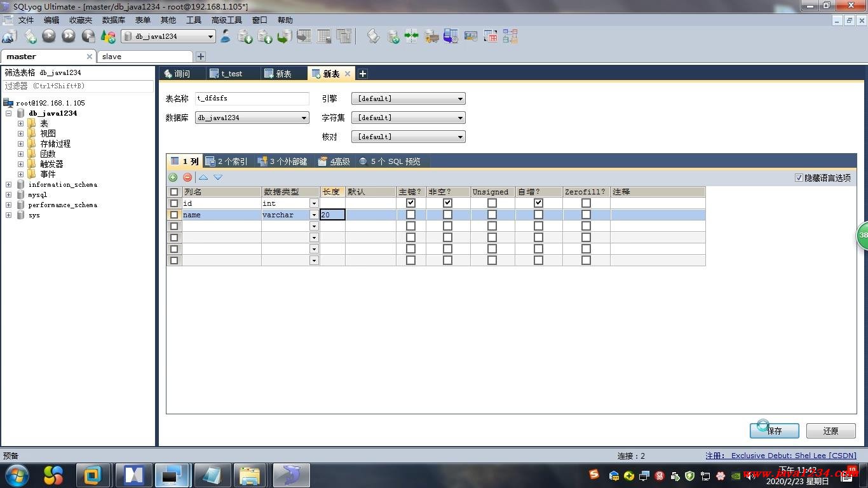The image size is (868, 488).
Task: Enable Unsigned for the id column
Action: [x=492, y=203]
